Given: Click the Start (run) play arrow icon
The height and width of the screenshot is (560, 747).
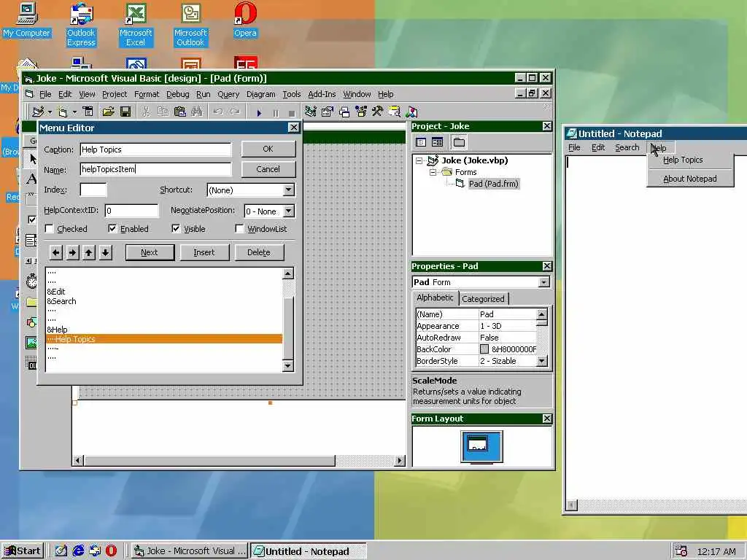Looking at the screenshot, I should [x=259, y=113].
